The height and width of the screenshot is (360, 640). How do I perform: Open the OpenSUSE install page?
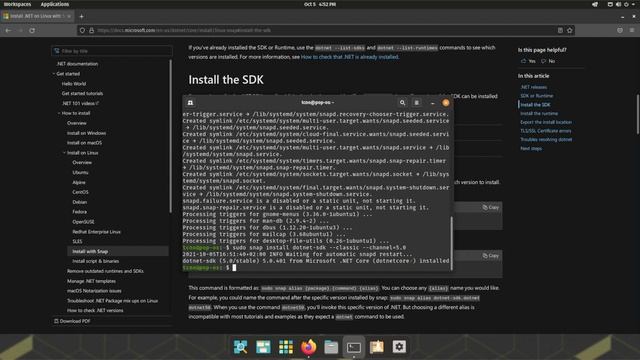click(x=83, y=222)
